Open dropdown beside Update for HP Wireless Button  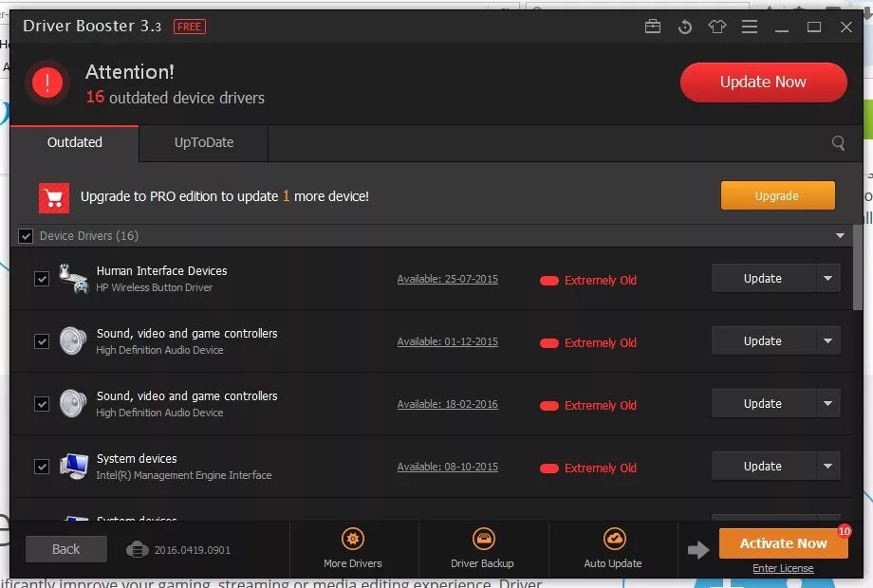click(828, 278)
